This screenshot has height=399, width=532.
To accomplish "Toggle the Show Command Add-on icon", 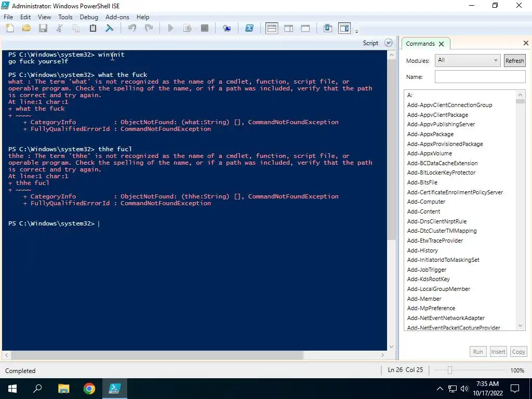I will pos(344,28).
